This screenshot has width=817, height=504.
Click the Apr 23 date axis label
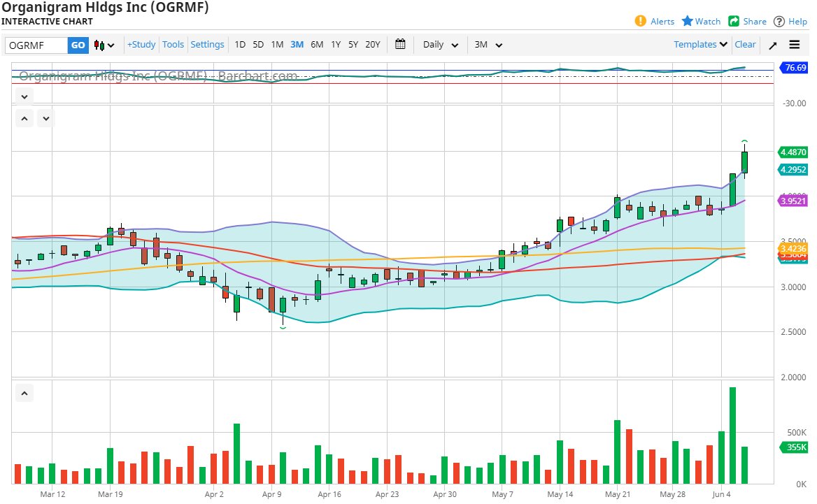[387, 494]
